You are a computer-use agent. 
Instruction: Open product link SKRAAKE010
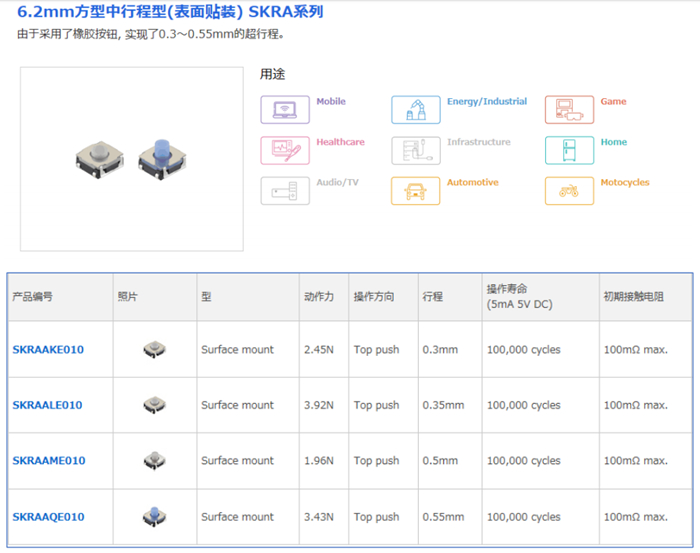48,350
